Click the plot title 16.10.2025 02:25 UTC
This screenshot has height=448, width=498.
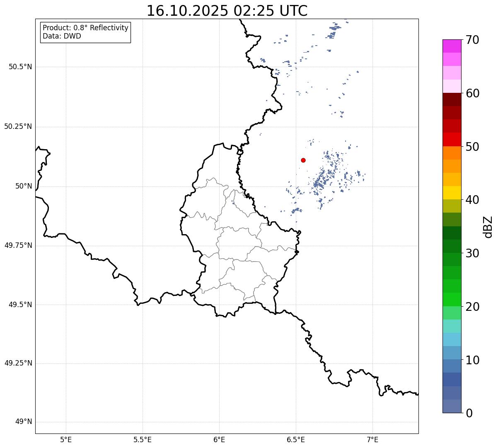pyautogui.click(x=227, y=11)
